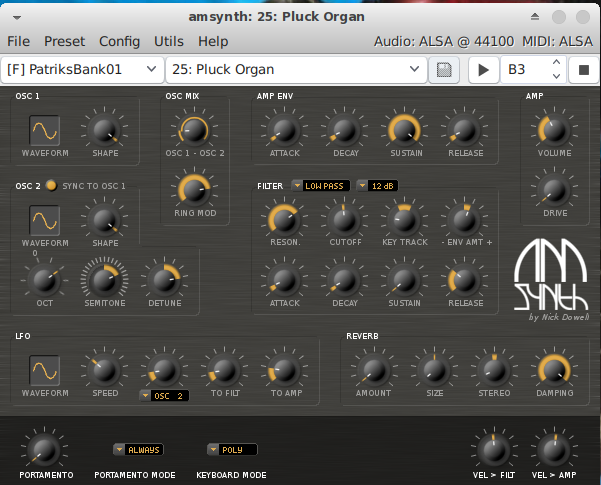The image size is (601, 485).
Task: Toggle Sync to OSC 1 LED
Action: pyautogui.click(x=51, y=186)
